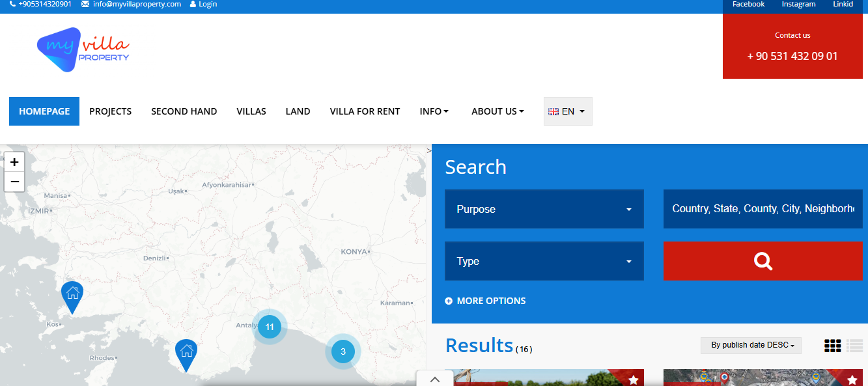This screenshot has height=386, width=868.
Task: Open the map cluster showing 11 properties
Action: pos(270,327)
